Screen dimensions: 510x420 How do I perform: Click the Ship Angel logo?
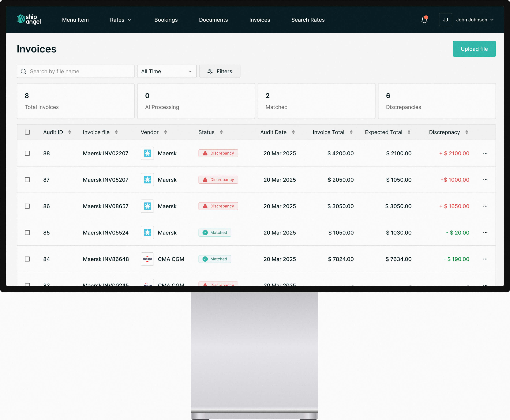pos(29,20)
